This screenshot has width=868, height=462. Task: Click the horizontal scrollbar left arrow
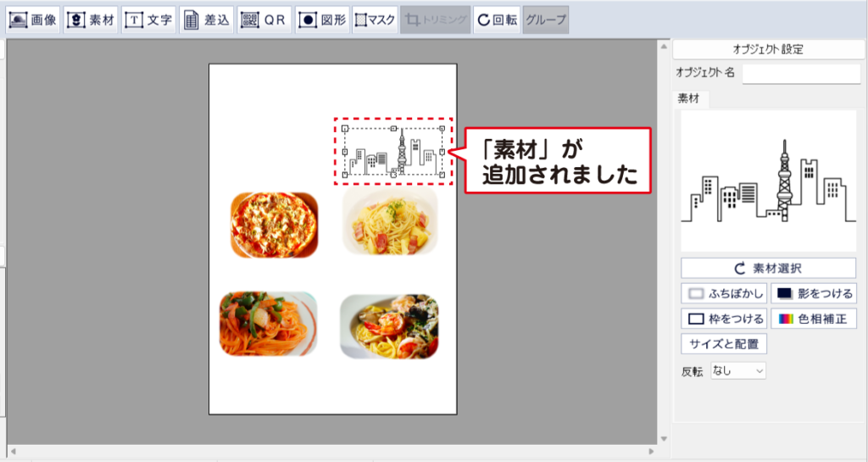pyautogui.click(x=14, y=452)
